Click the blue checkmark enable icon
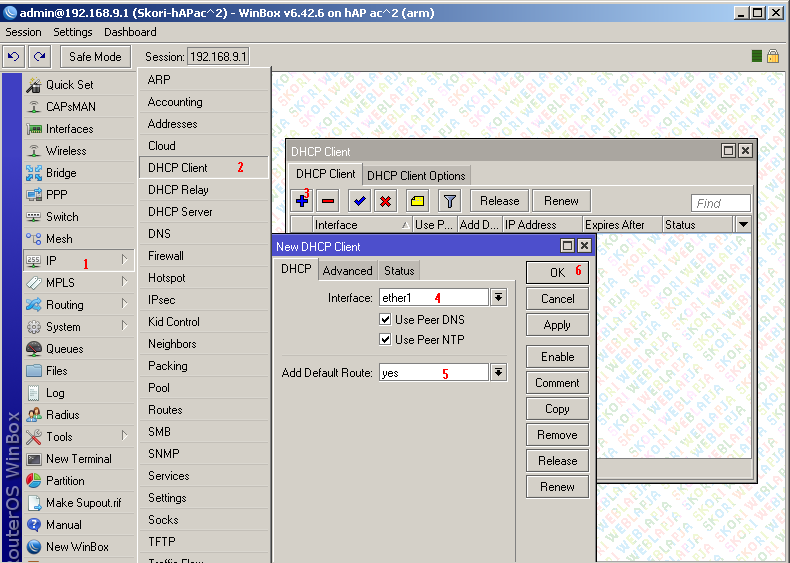Image resolution: width=790 pixels, height=563 pixels. [x=359, y=201]
